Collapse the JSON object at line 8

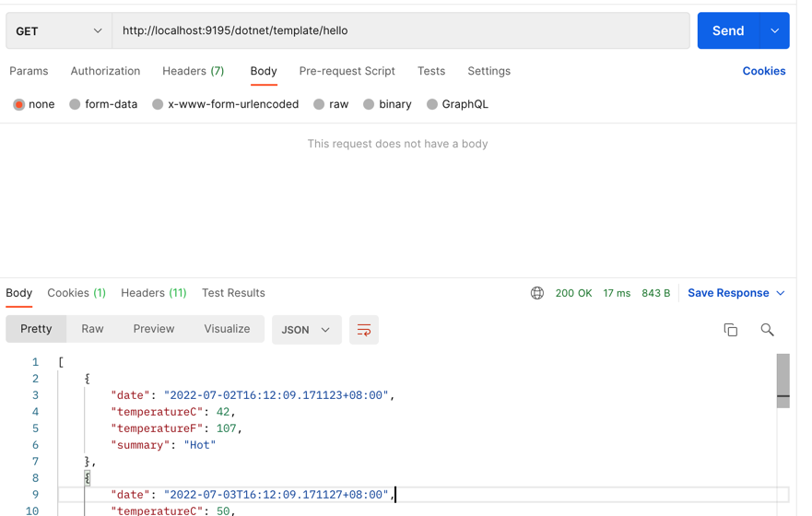[x=88, y=478]
